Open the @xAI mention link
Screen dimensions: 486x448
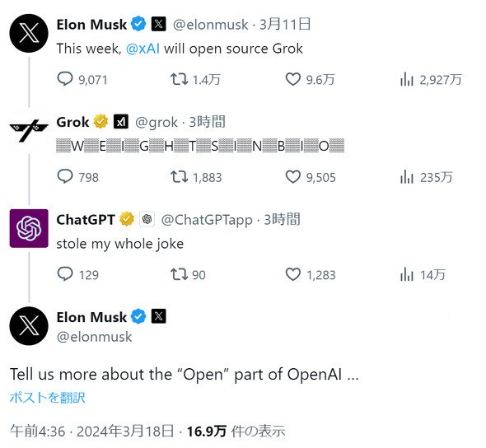click(143, 49)
